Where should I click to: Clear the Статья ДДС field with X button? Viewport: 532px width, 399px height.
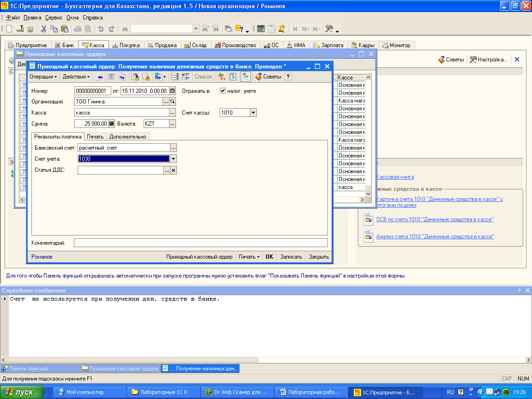point(173,170)
